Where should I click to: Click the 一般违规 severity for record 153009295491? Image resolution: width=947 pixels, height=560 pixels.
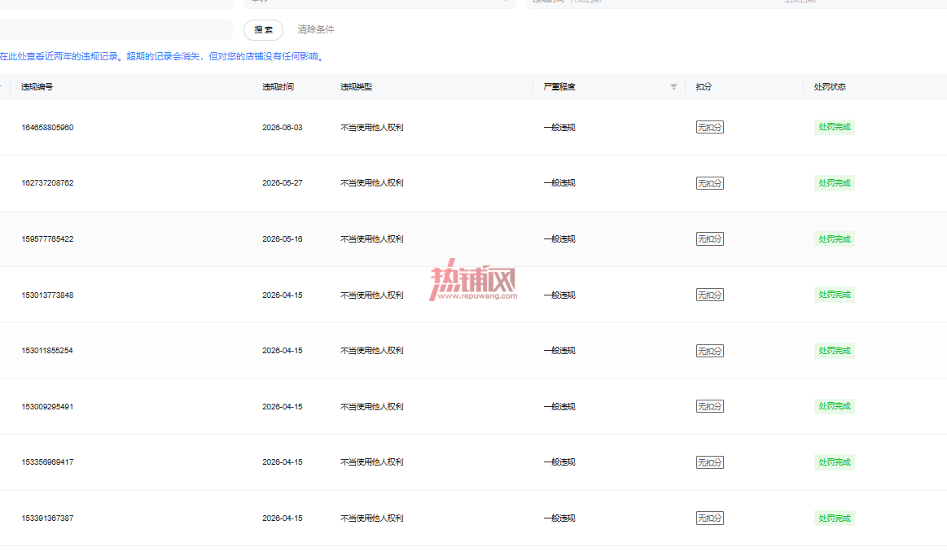point(559,407)
